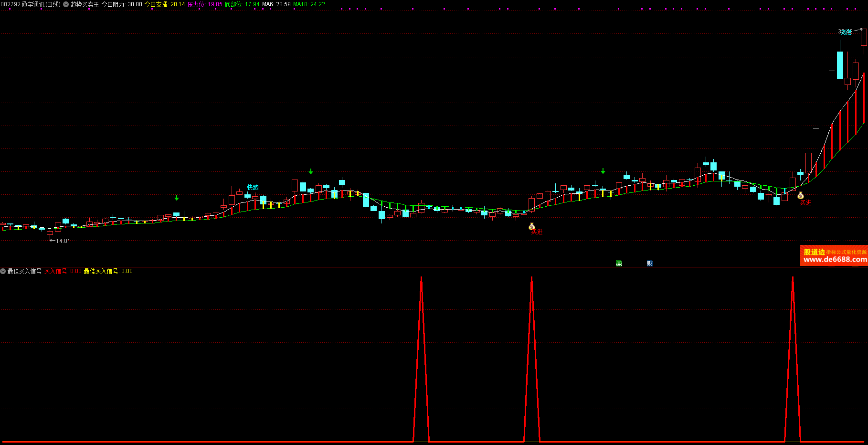This screenshot has width=868, height=445.
Task: Click the rightmost green down arrow marker
Action: 603,171
